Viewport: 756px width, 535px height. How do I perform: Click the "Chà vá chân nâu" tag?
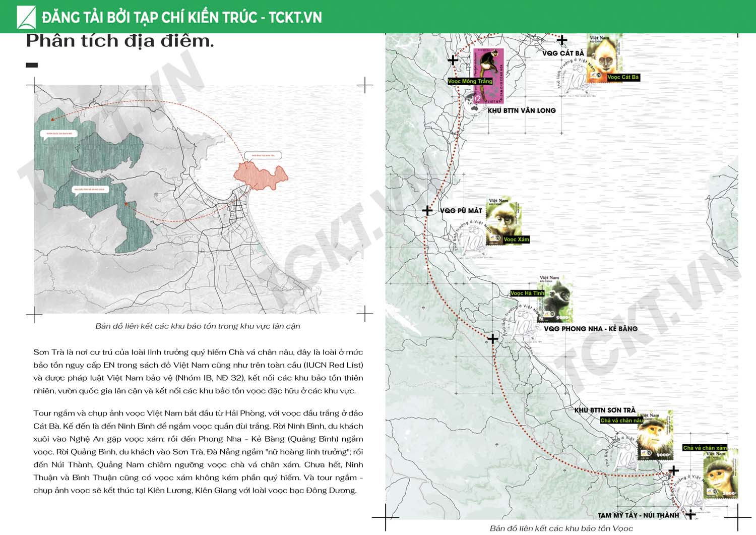pos(622,420)
